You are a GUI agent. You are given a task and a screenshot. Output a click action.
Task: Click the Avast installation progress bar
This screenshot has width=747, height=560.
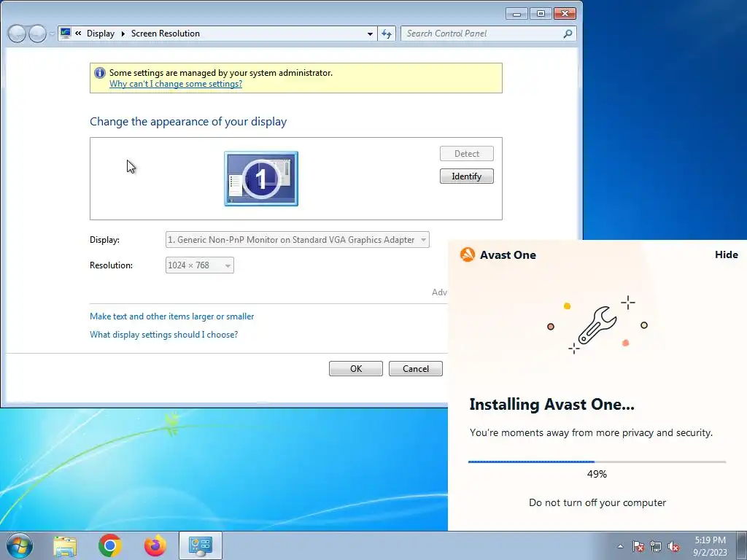pyautogui.click(x=597, y=462)
